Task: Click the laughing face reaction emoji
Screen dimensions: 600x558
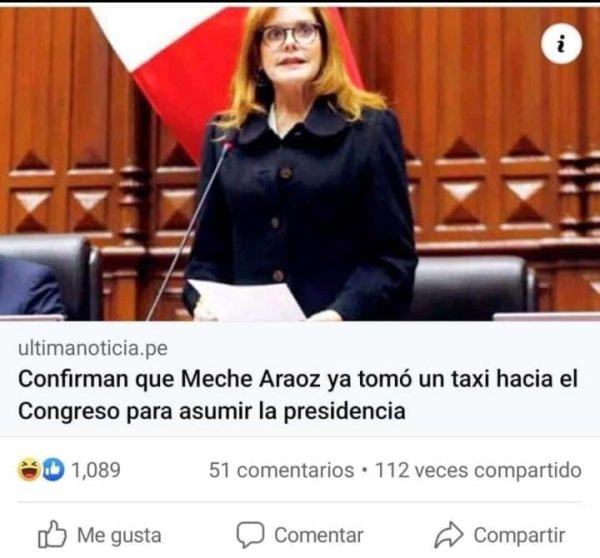Action: point(29,470)
